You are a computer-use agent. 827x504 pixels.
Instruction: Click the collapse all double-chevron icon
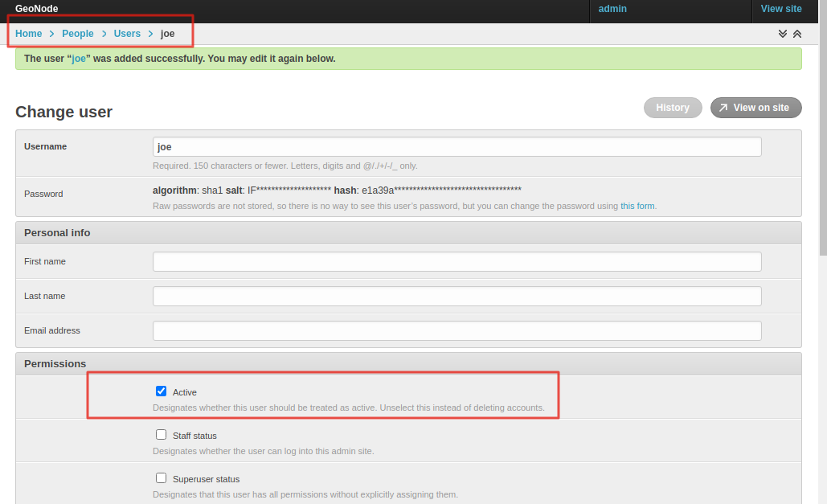(x=797, y=34)
